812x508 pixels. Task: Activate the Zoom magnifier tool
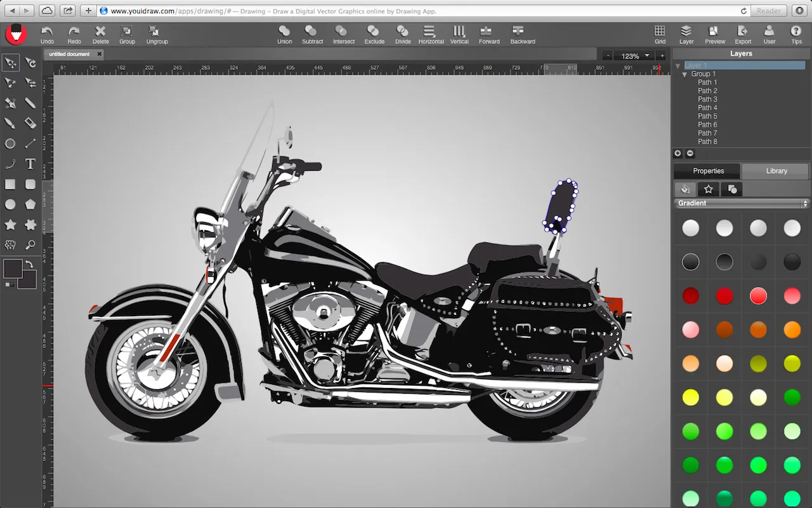click(x=30, y=245)
